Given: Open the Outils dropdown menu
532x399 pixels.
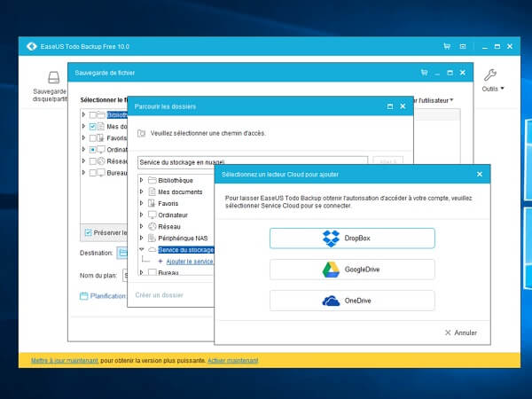Looking at the screenshot, I should [x=493, y=89].
